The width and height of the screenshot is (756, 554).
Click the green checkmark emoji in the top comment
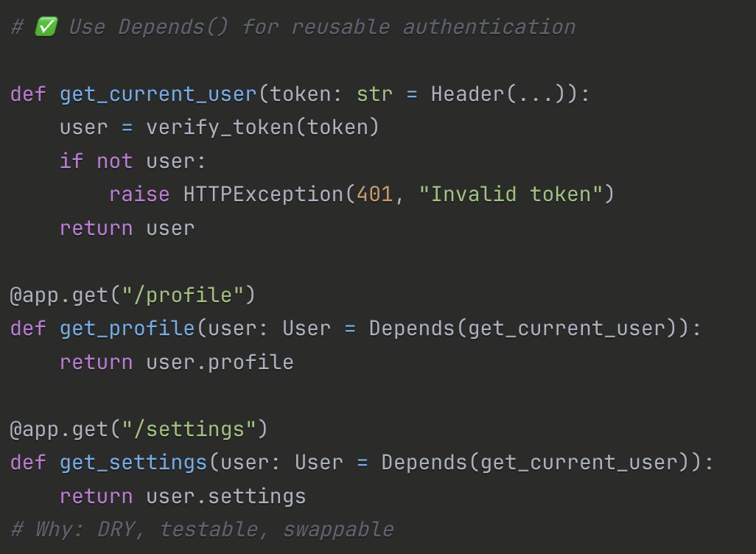point(46,27)
